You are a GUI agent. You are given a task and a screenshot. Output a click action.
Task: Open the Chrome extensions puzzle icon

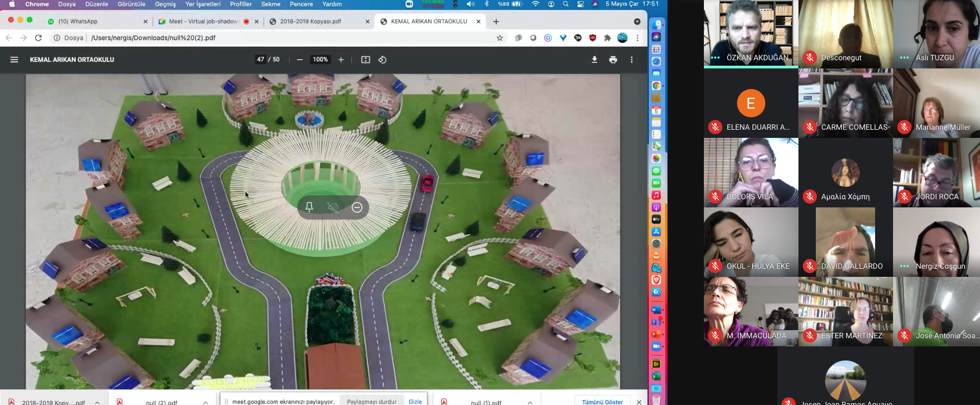tap(607, 38)
